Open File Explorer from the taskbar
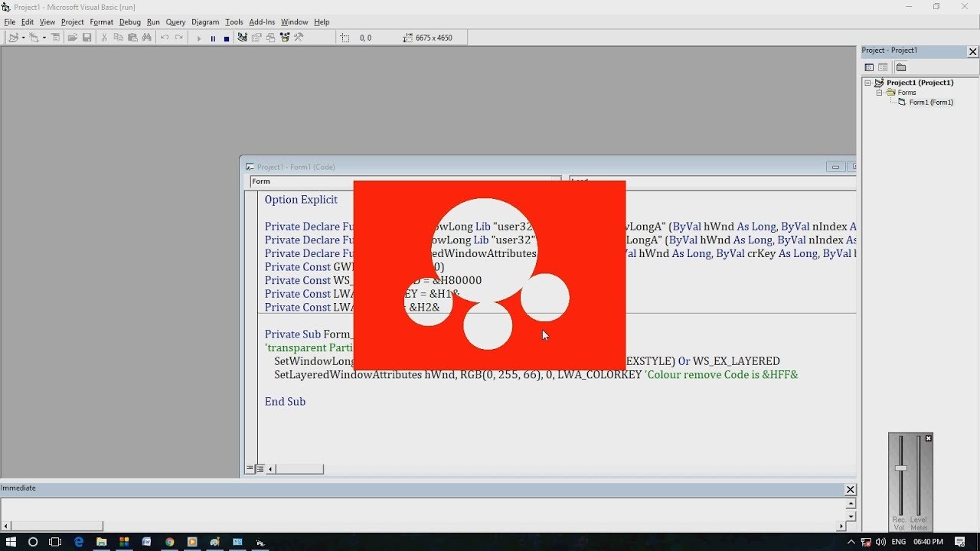Screen dimensions: 980x551 [x=101, y=542]
